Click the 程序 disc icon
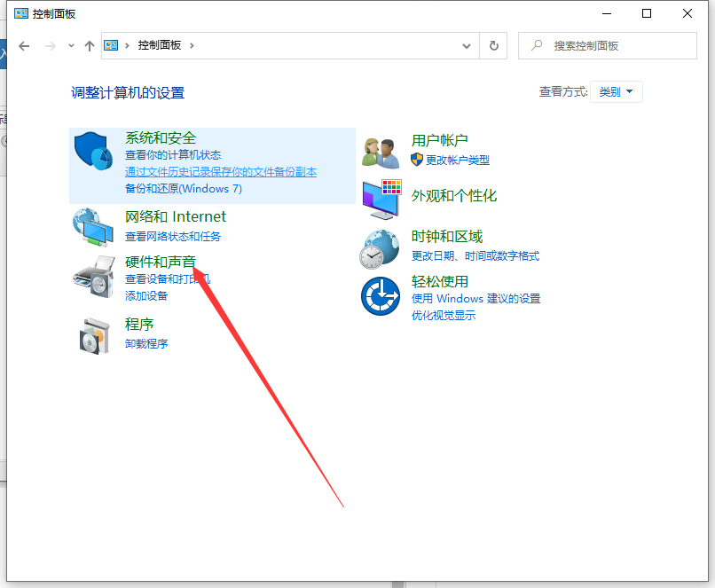The height and width of the screenshot is (588, 715). pyautogui.click(x=90, y=333)
